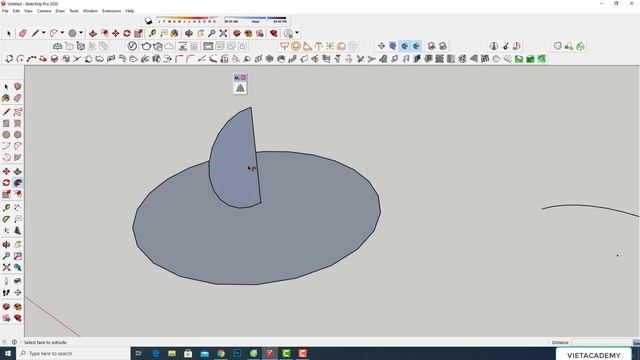Screen dimensions: 640x360
Task: Click the curved arc line on the right
Action: (x=591, y=209)
